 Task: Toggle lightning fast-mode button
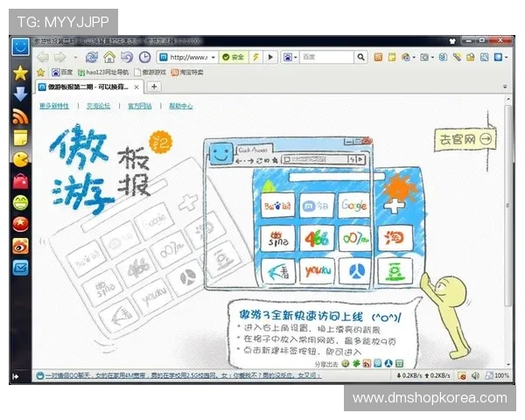(x=255, y=57)
